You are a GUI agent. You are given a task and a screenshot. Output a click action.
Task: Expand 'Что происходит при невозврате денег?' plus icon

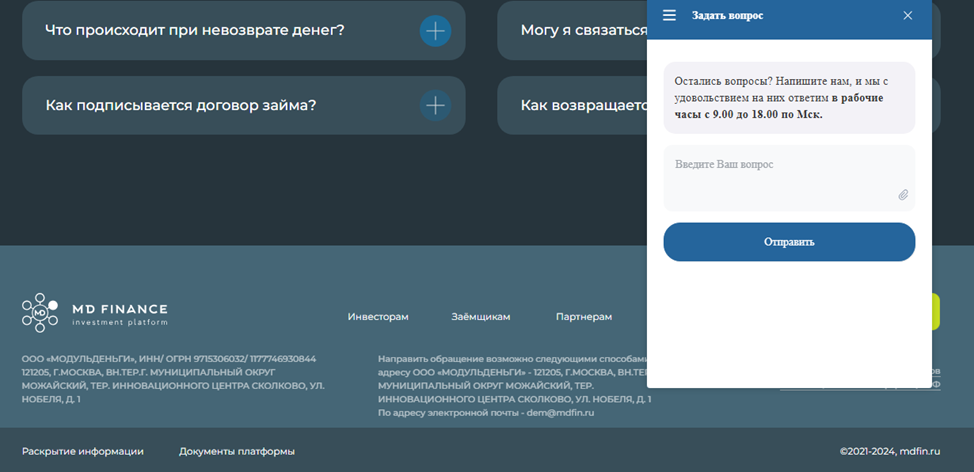[435, 30]
